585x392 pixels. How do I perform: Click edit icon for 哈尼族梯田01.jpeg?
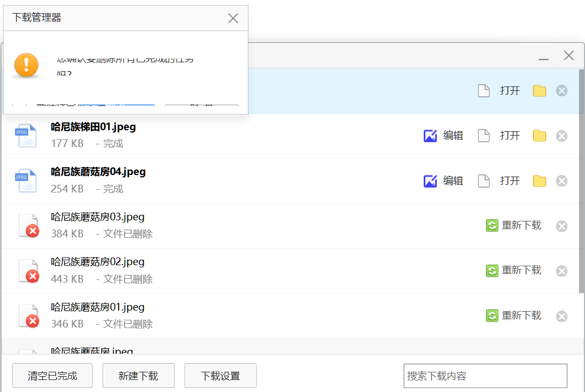443,136
